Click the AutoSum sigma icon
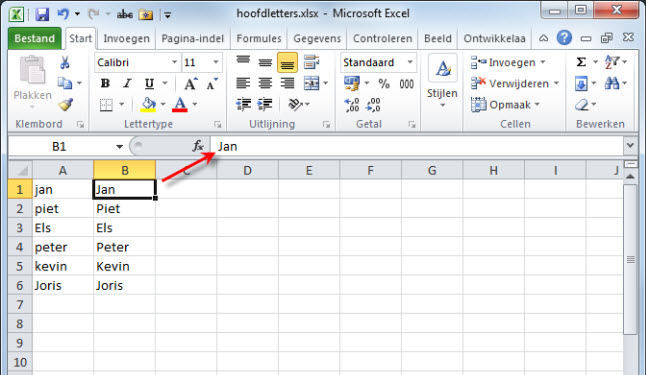The width and height of the screenshot is (646, 375). point(581,62)
